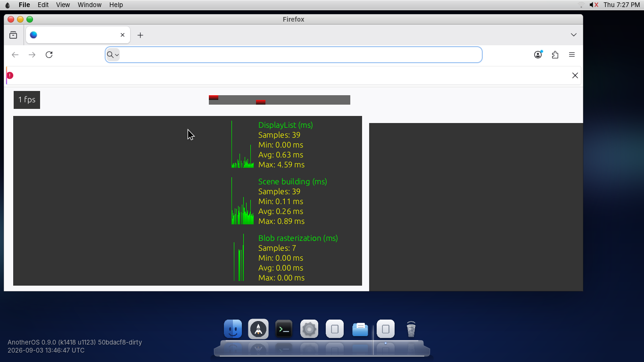The height and width of the screenshot is (362, 644).
Task: Expand the list all tabs chevron
Action: click(x=574, y=35)
